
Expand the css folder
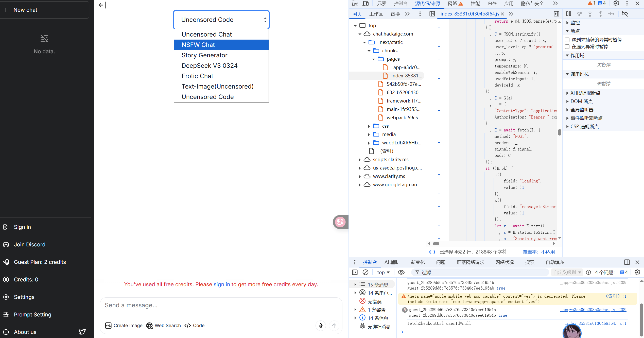click(x=369, y=126)
